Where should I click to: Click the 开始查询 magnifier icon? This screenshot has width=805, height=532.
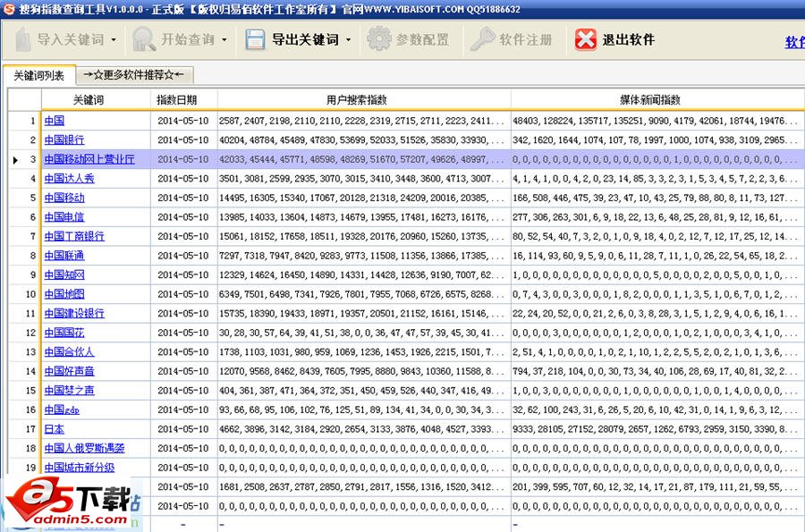click(x=144, y=40)
